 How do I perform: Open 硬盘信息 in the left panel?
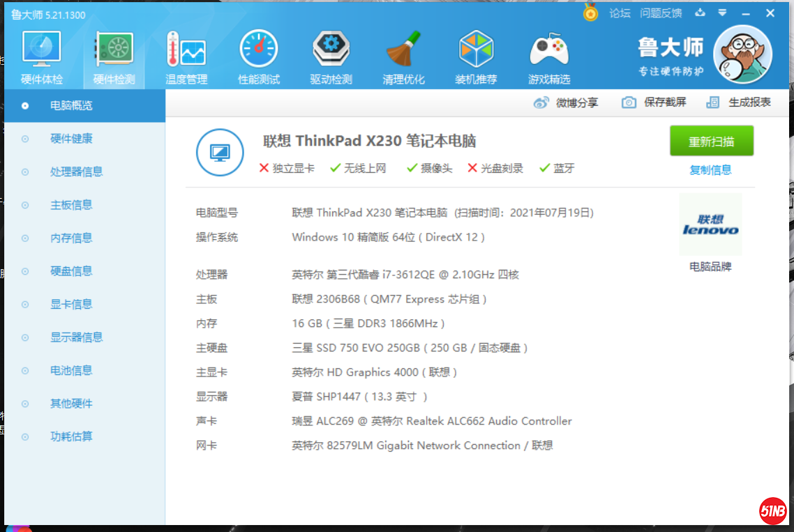[x=71, y=271]
